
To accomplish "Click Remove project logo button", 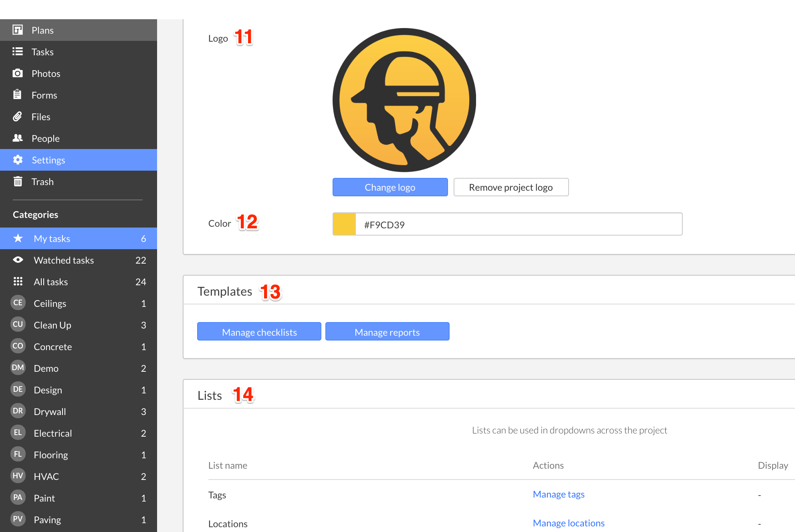I will [511, 187].
